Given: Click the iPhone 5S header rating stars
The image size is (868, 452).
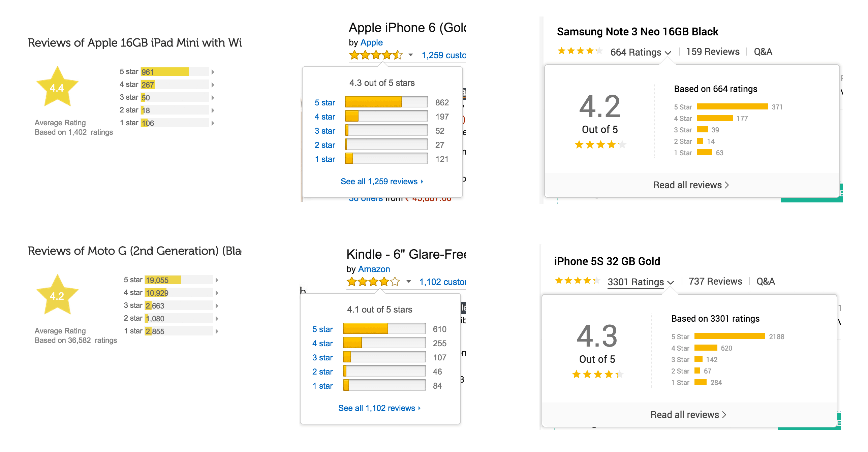Looking at the screenshot, I should pos(577,281).
